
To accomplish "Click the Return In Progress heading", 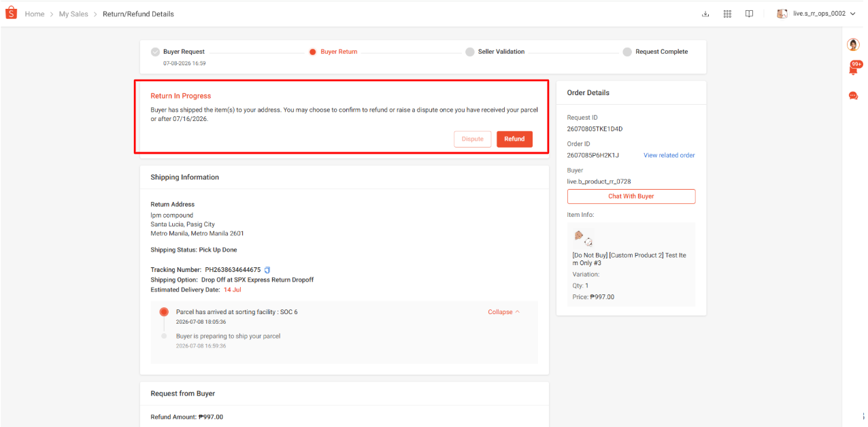I will point(181,96).
